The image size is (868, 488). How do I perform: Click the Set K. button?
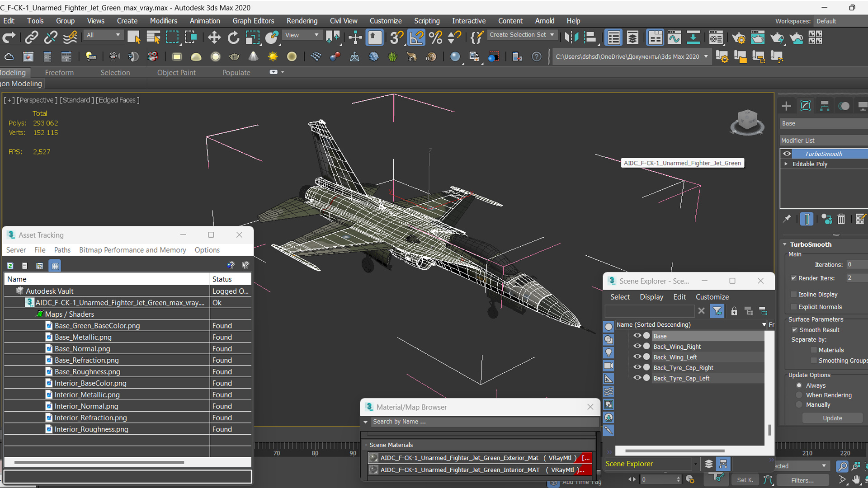(745, 480)
